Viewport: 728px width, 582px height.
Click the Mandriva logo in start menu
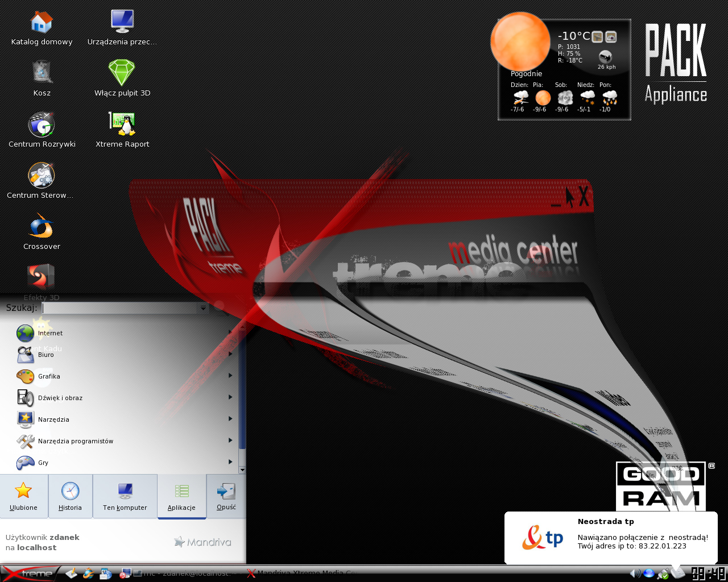point(202,542)
